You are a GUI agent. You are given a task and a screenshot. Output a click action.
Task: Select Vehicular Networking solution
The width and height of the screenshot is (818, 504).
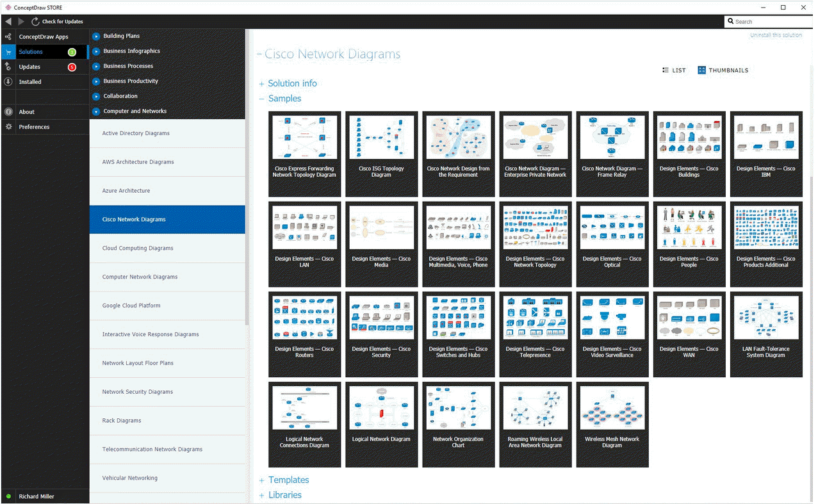point(167,478)
